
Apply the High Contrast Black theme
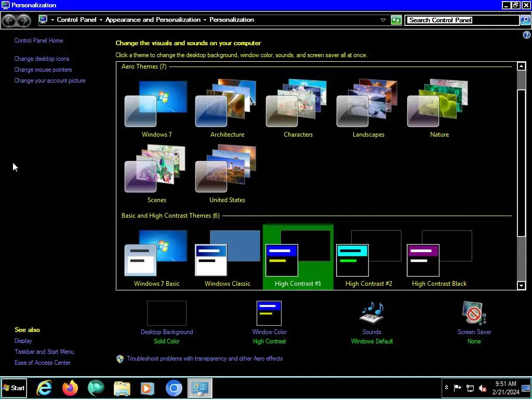[x=440, y=257]
